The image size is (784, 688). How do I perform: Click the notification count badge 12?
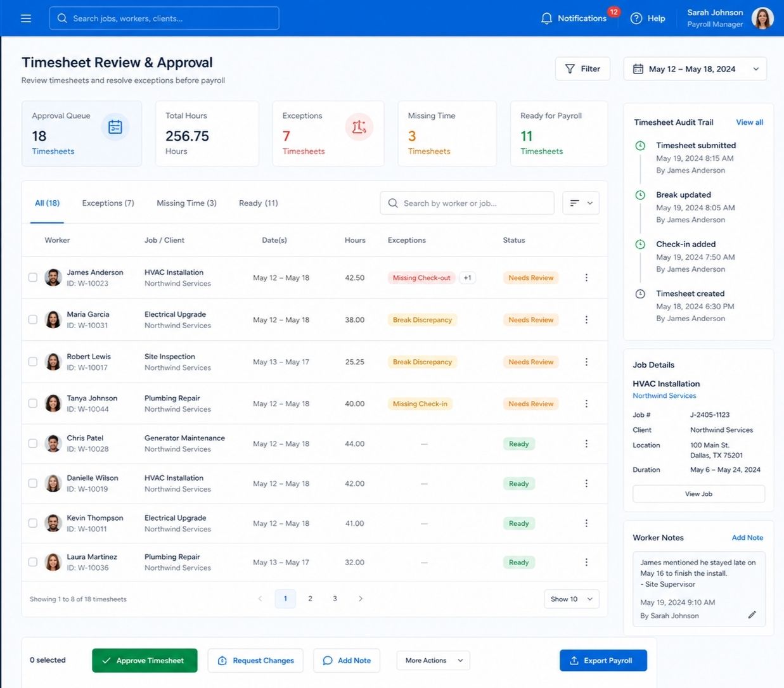coord(614,11)
